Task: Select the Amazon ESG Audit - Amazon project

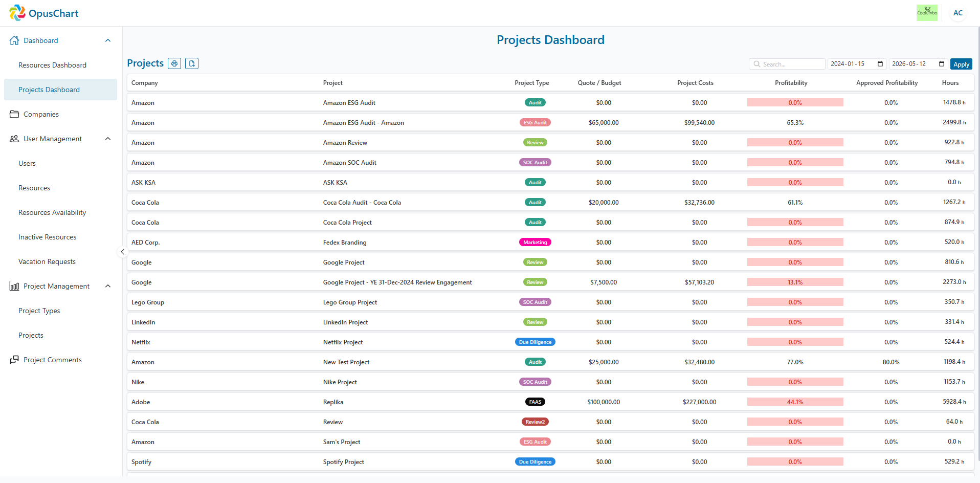Action: click(550, 123)
